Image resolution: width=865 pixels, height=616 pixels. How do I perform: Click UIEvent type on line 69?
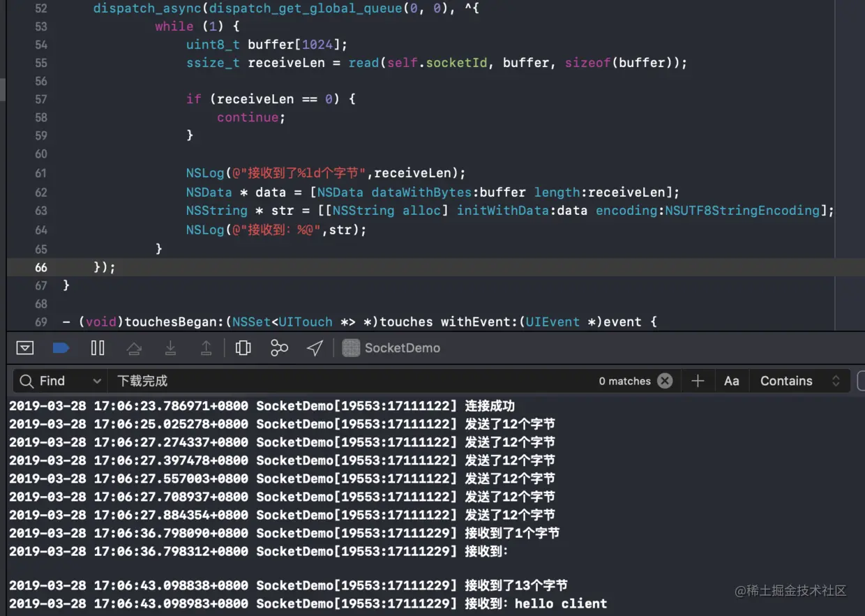(x=552, y=322)
